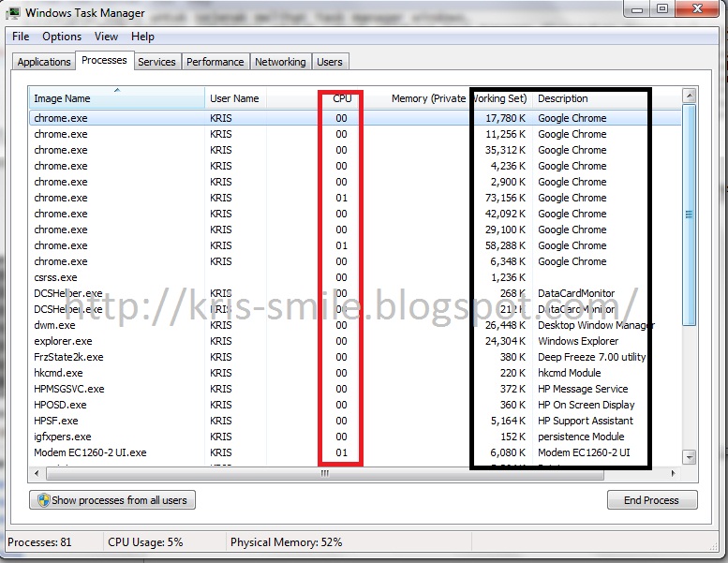Select chrome.exe row using 58,288 K
Viewport: 728px width, 563px height.
click(355, 245)
